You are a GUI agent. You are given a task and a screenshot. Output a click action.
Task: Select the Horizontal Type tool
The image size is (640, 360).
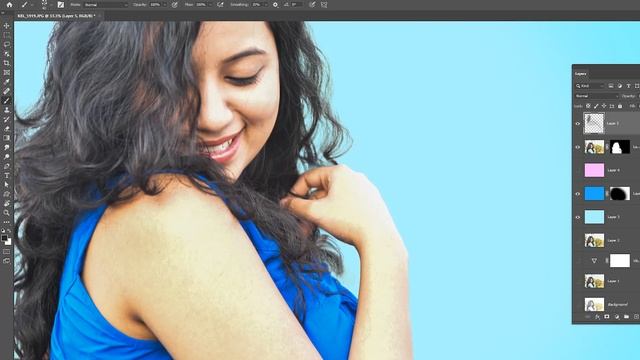pos(7,176)
